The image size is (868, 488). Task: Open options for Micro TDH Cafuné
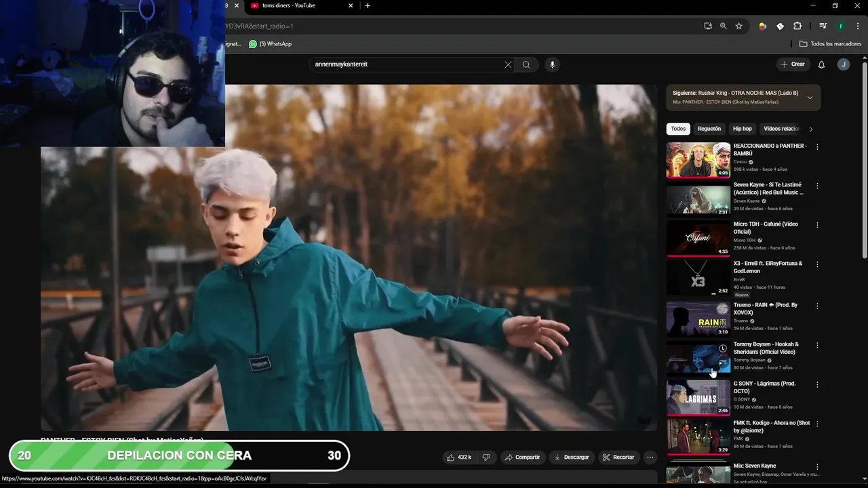[x=817, y=225]
